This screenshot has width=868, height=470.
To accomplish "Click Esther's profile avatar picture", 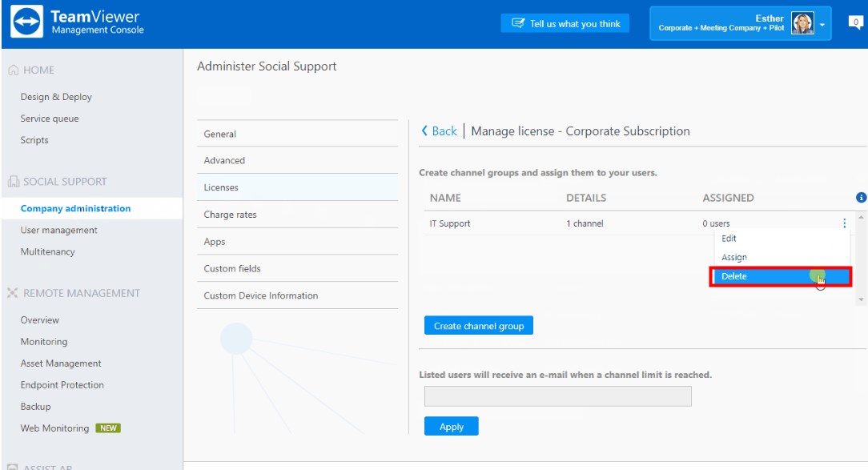I will [802, 23].
